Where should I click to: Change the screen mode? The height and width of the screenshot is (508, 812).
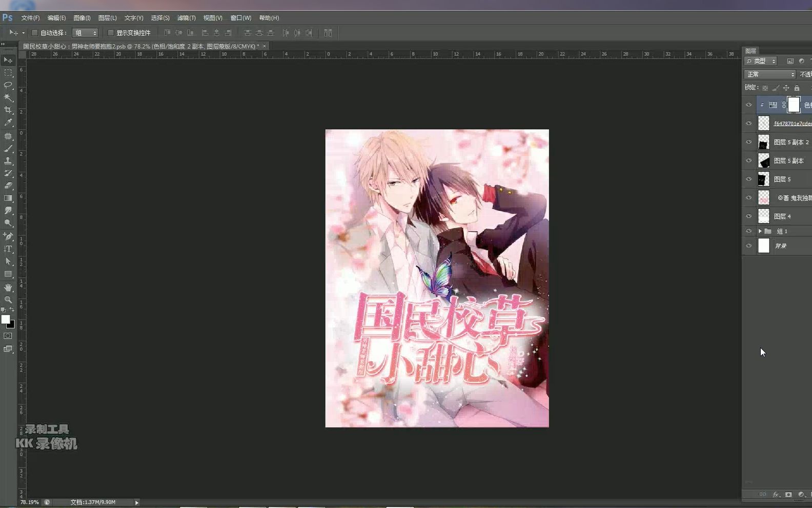[8, 349]
